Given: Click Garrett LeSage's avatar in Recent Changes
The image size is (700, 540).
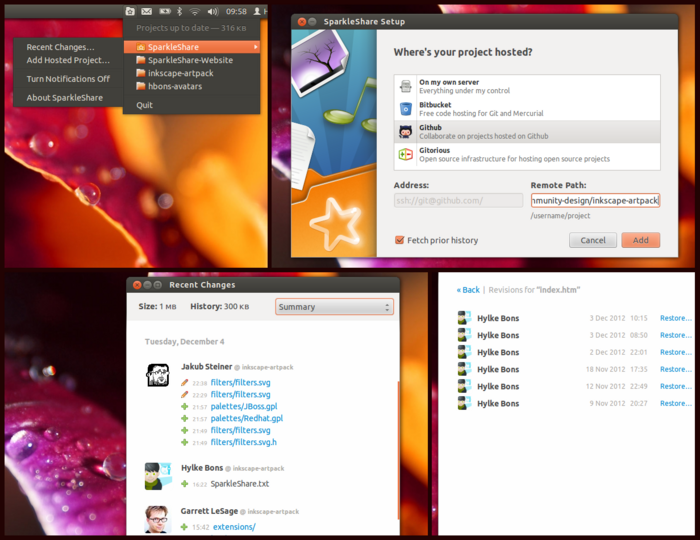Looking at the screenshot, I should click(x=158, y=519).
